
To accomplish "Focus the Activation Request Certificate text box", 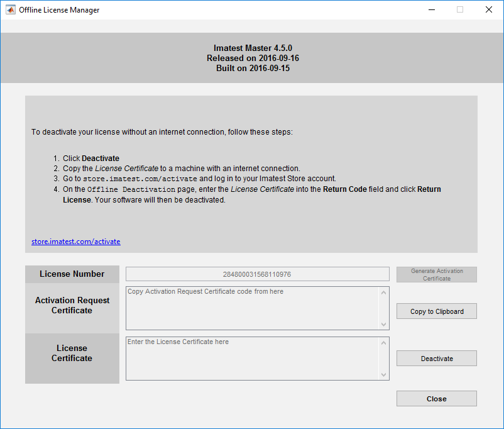I will click(x=253, y=308).
